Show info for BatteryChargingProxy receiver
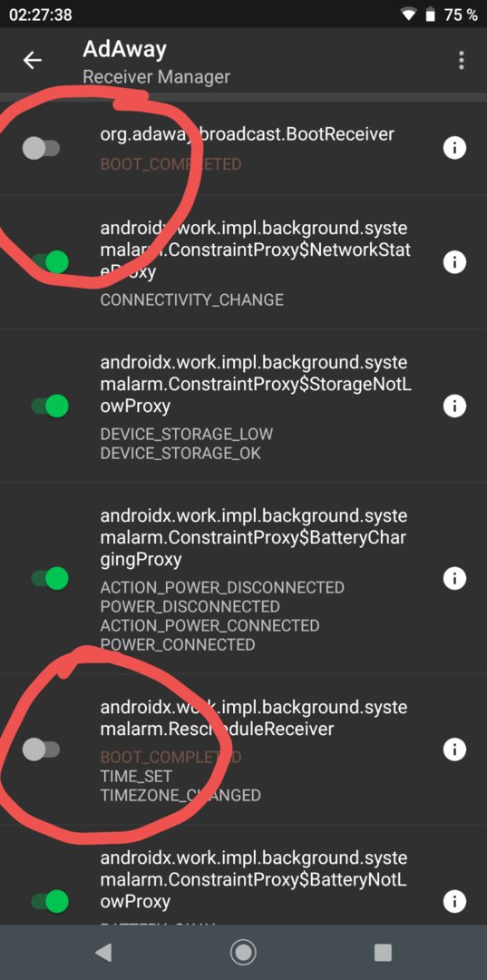The image size is (487, 980). 454,578
